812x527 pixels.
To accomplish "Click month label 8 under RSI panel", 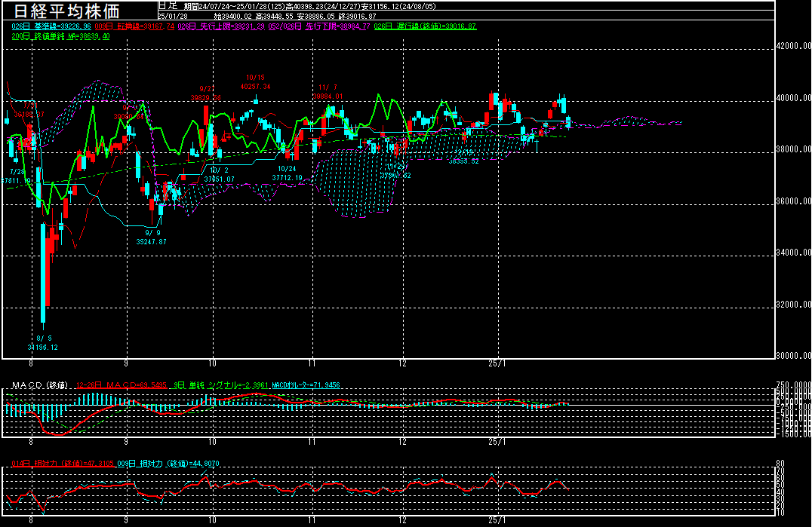I will pyautogui.click(x=31, y=521).
